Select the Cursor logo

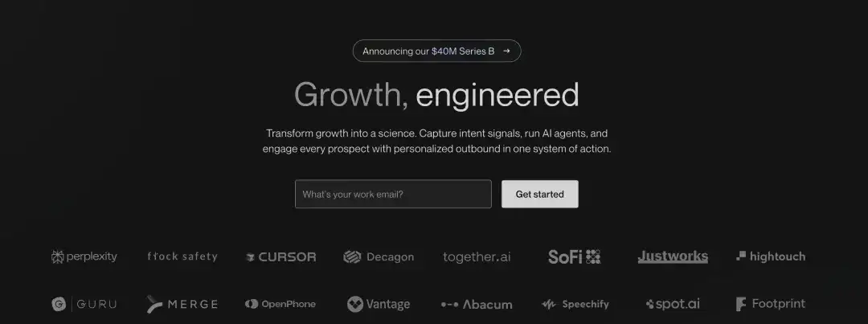point(280,257)
